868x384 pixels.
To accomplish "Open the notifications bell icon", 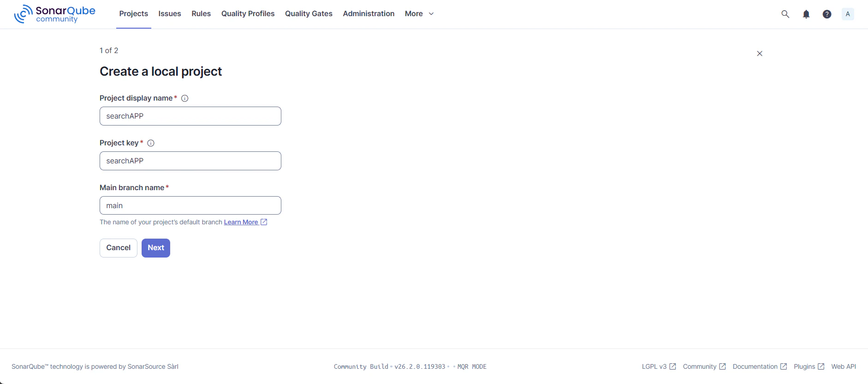I will [806, 14].
